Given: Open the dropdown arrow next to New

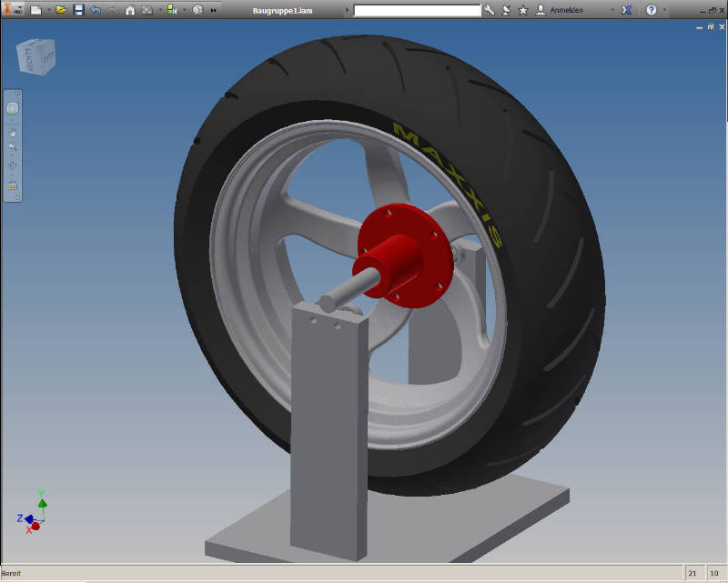Looking at the screenshot, I should click(49, 10).
